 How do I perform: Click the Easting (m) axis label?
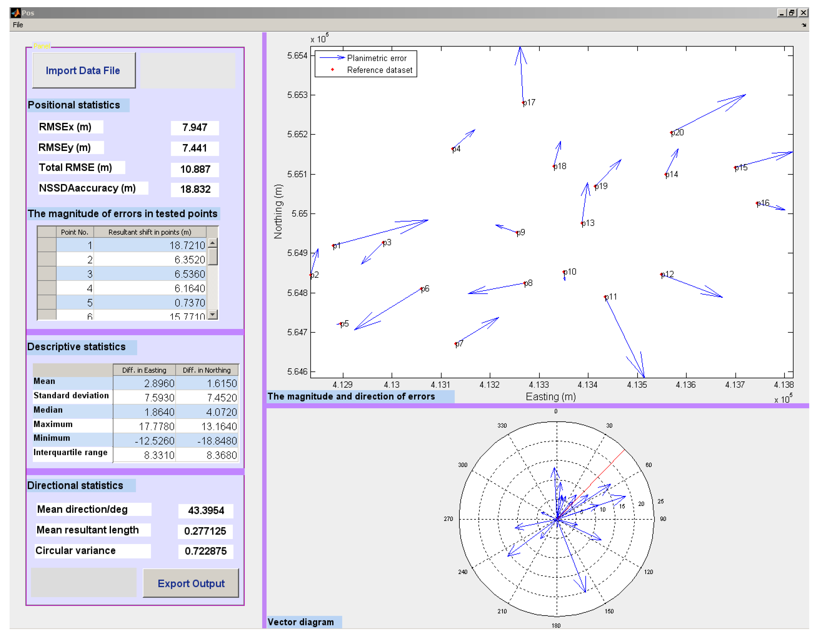point(550,397)
